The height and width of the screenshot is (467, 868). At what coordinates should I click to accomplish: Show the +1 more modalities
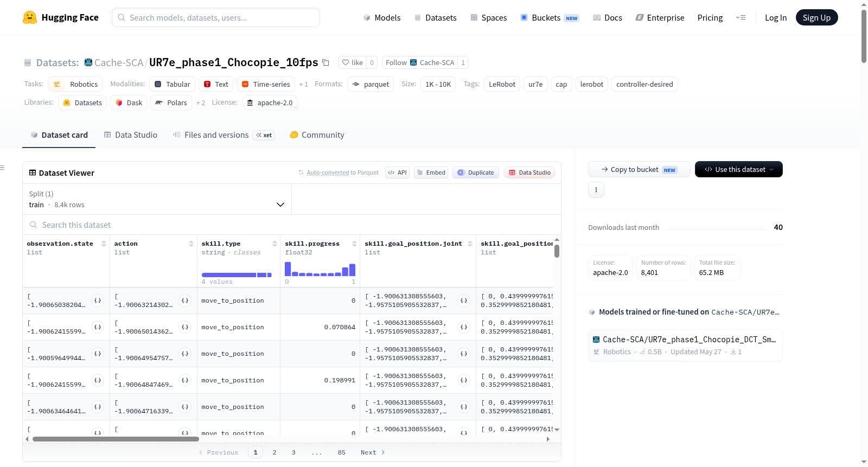pyautogui.click(x=304, y=85)
